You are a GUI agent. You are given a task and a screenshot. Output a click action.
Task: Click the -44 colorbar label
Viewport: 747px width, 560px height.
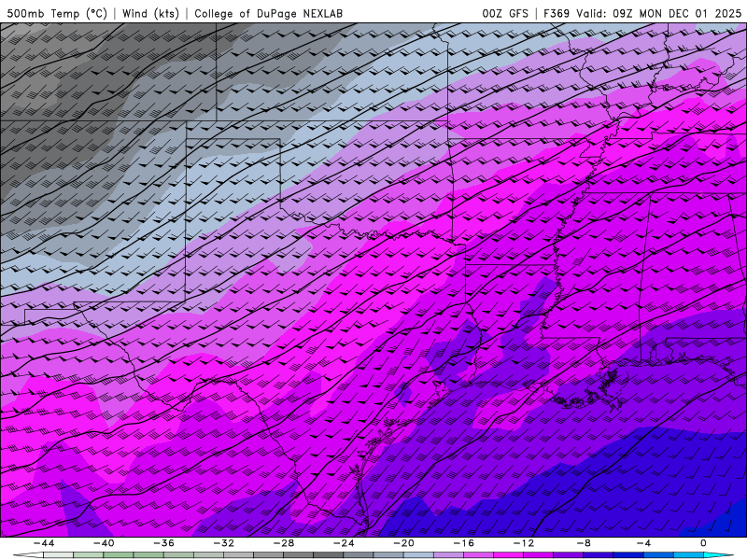[43, 543]
